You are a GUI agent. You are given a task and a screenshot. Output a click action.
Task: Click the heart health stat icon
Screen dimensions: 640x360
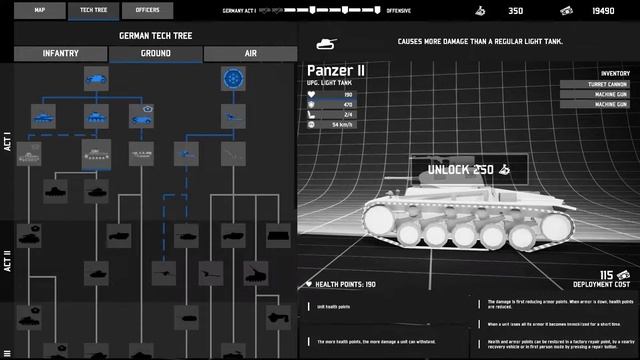pos(311,95)
